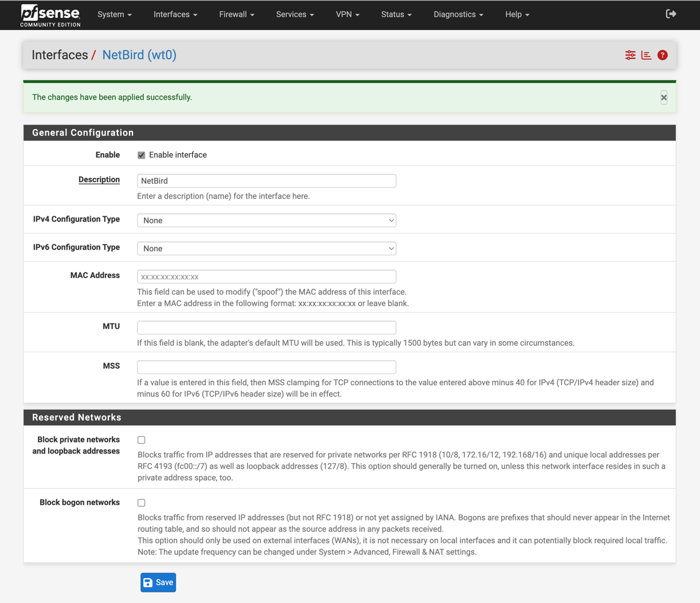Click the Save button
The height and width of the screenshot is (603, 700).
(158, 582)
